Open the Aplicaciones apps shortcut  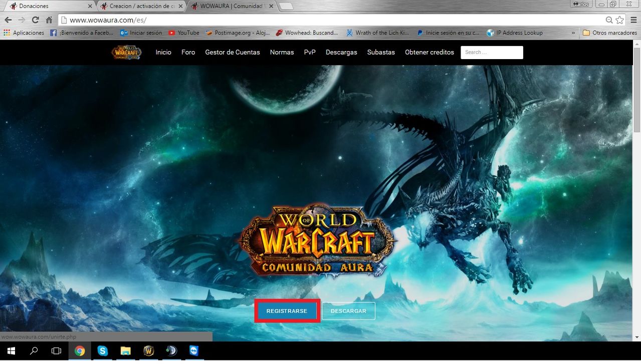[24, 33]
